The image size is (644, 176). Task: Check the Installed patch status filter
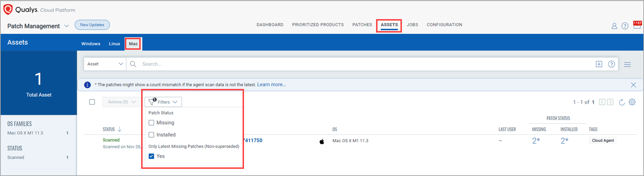point(151,135)
